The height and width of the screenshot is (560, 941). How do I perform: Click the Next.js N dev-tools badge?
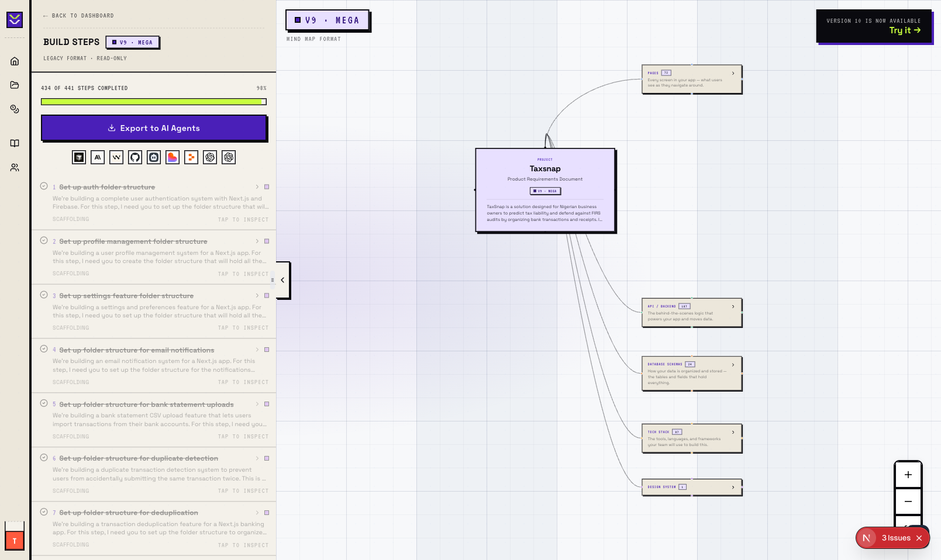[x=867, y=538]
